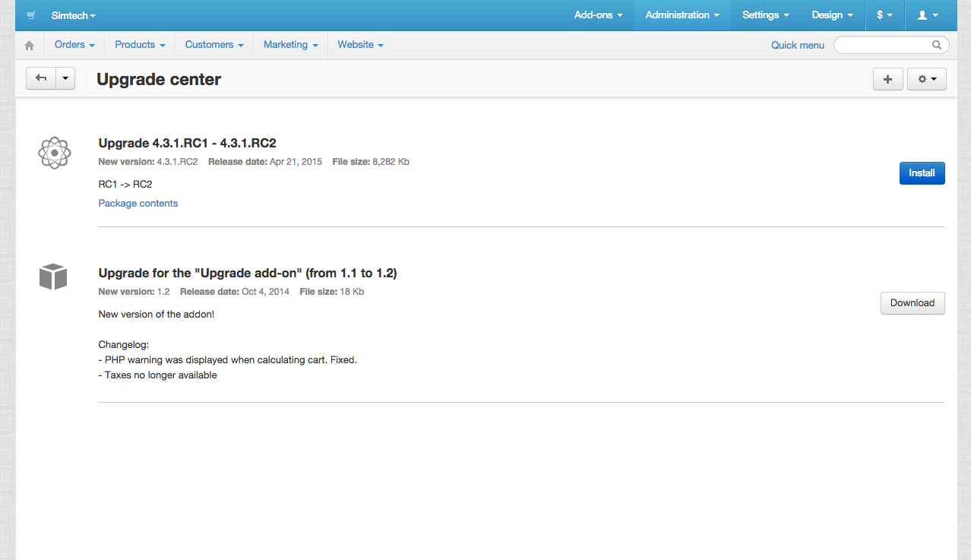Click the plus icon button
The image size is (971, 560).
(x=887, y=79)
